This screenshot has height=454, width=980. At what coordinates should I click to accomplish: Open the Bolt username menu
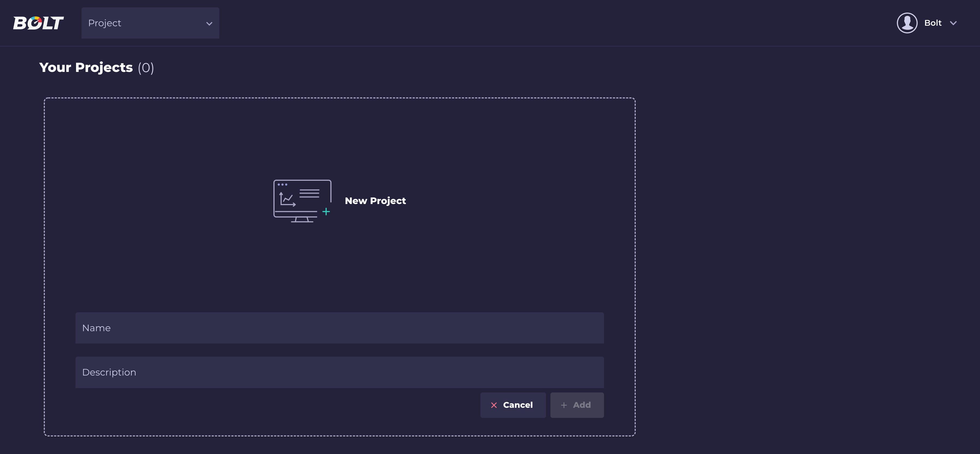tap(932, 23)
